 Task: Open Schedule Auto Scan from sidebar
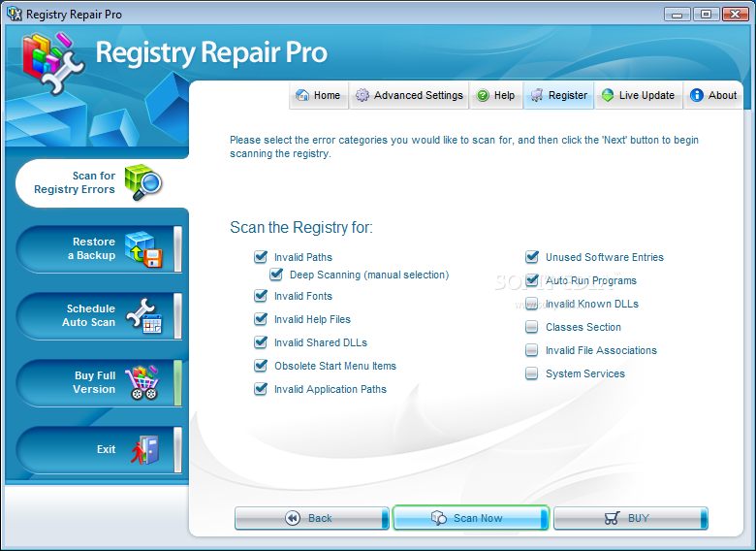(x=99, y=316)
